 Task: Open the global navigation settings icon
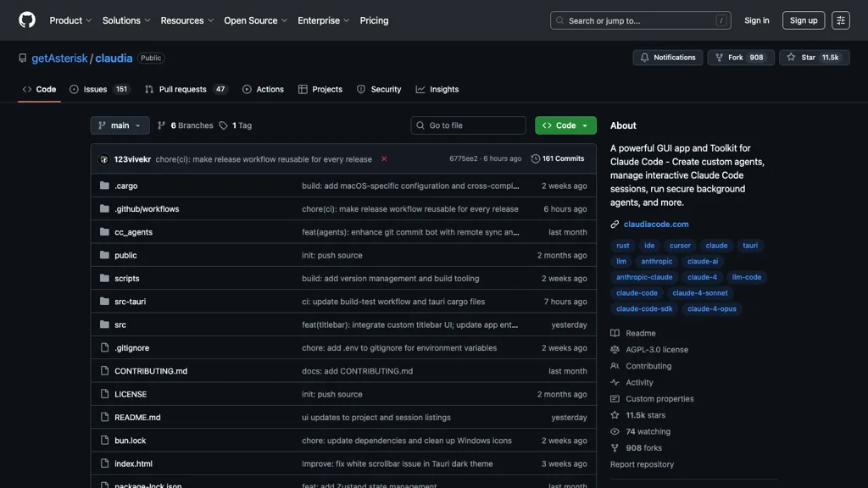click(840, 20)
